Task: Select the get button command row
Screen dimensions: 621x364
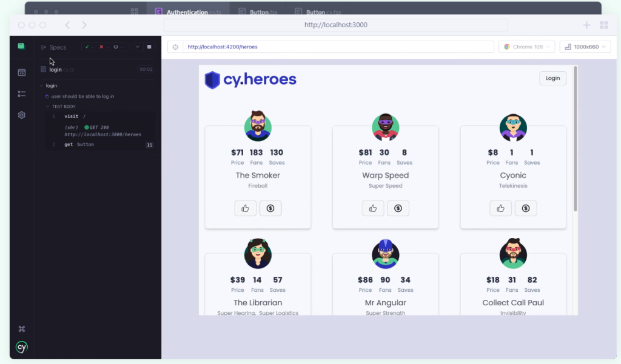Action: tap(99, 145)
